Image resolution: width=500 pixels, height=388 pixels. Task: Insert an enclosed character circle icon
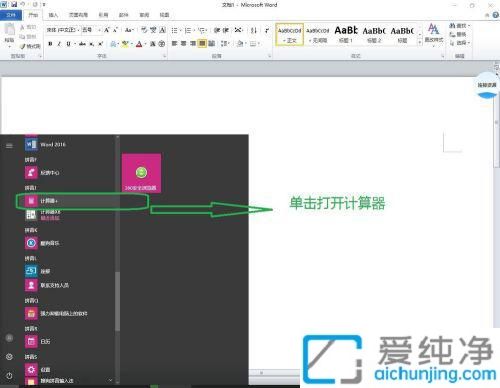[162, 44]
